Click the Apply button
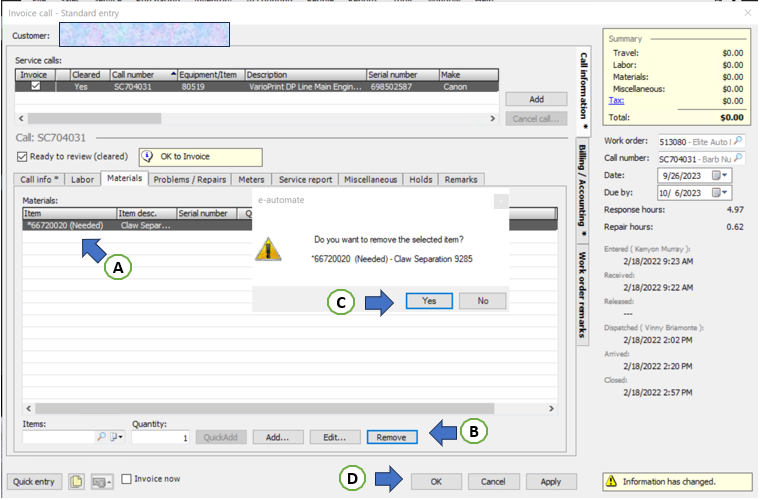764x500 pixels. (551, 481)
